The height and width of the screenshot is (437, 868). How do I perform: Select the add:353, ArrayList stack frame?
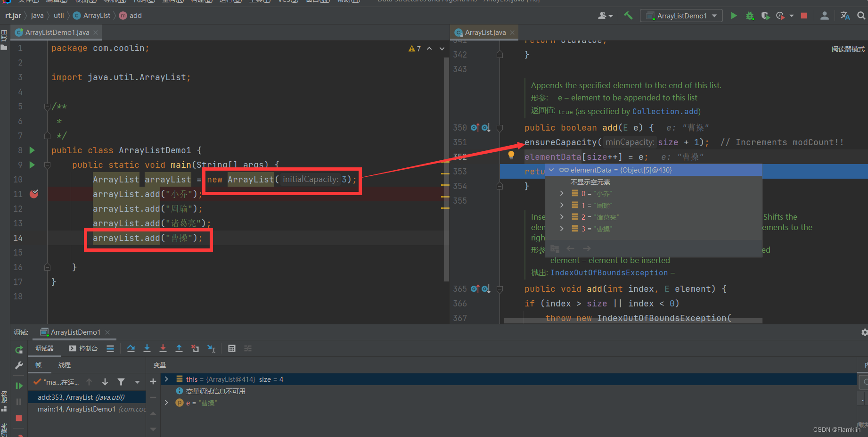click(87, 397)
